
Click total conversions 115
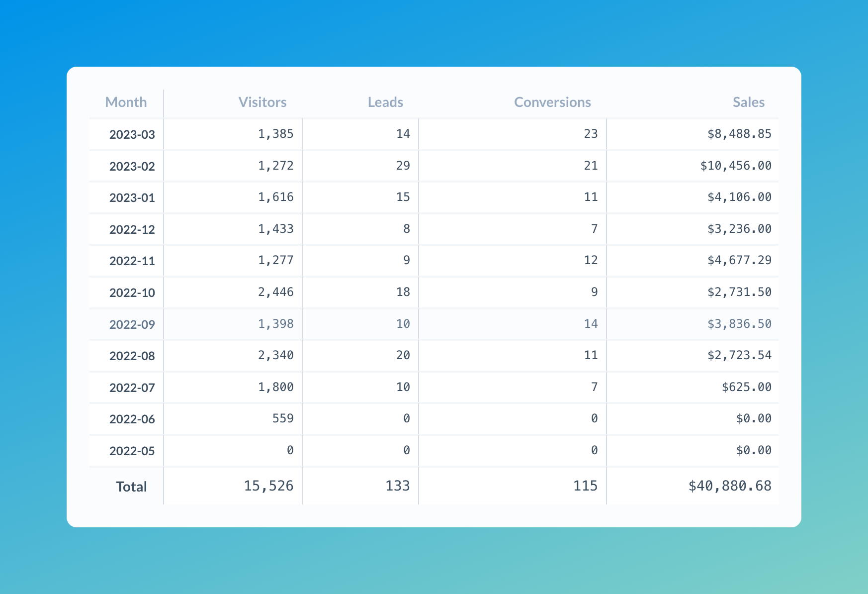click(x=586, y=486)
